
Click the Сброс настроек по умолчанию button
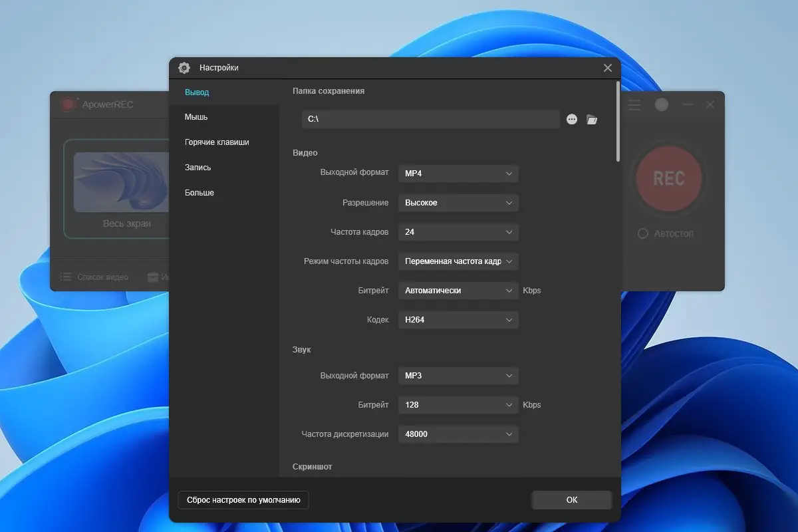(x=243, y=500)
